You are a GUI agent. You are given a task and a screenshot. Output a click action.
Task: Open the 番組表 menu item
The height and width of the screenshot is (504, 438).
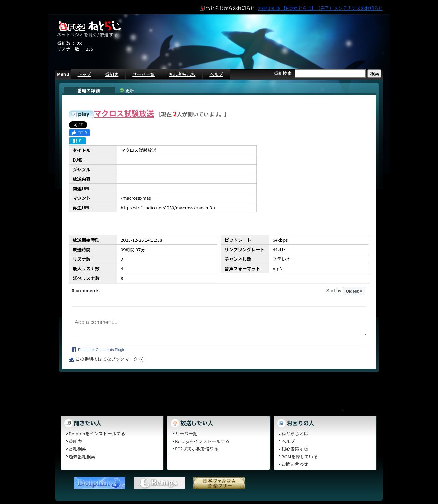pyautogui.click(x=112, y=74)
